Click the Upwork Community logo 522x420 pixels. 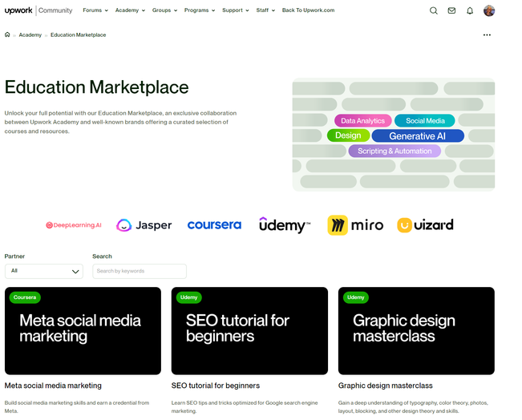tap(38, 10)
